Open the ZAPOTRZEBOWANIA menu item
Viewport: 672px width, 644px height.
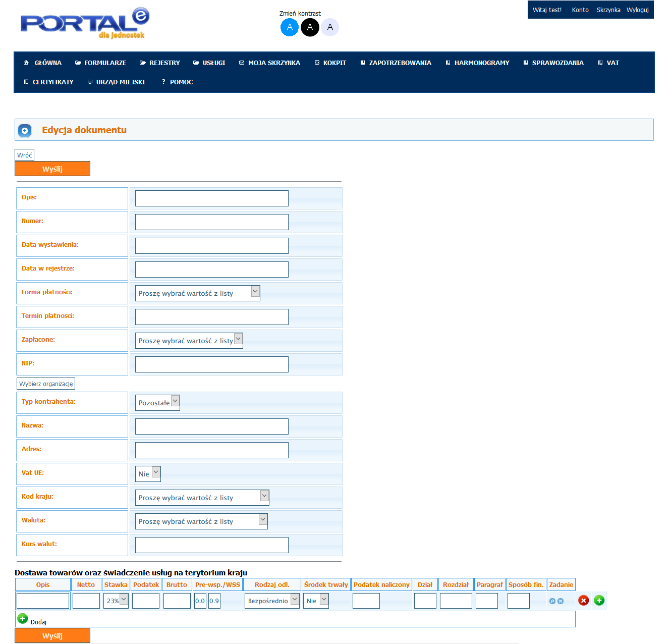pyautogui.click(x=396, y=63)
